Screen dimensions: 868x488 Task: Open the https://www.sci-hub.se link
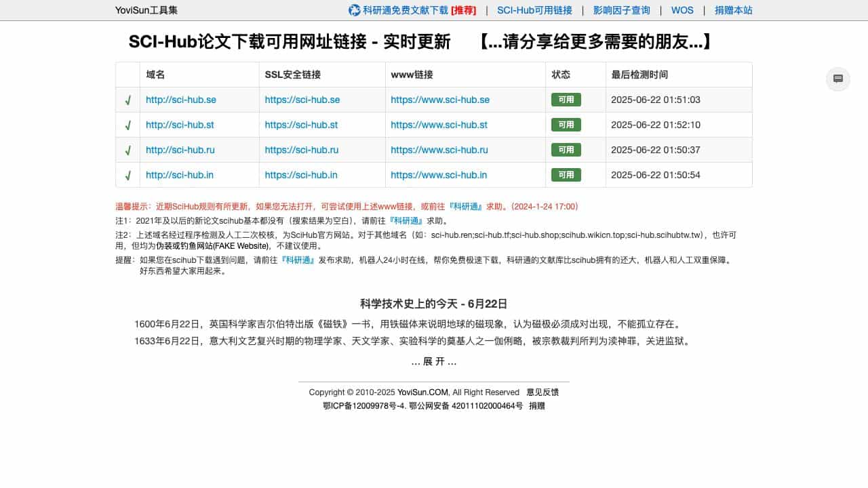[x=440, y=100]
